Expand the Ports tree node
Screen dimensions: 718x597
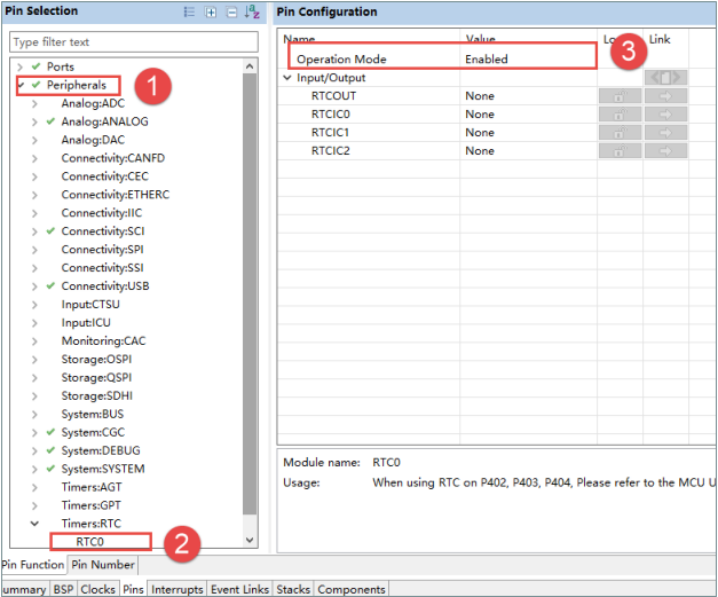pos(20,67)
